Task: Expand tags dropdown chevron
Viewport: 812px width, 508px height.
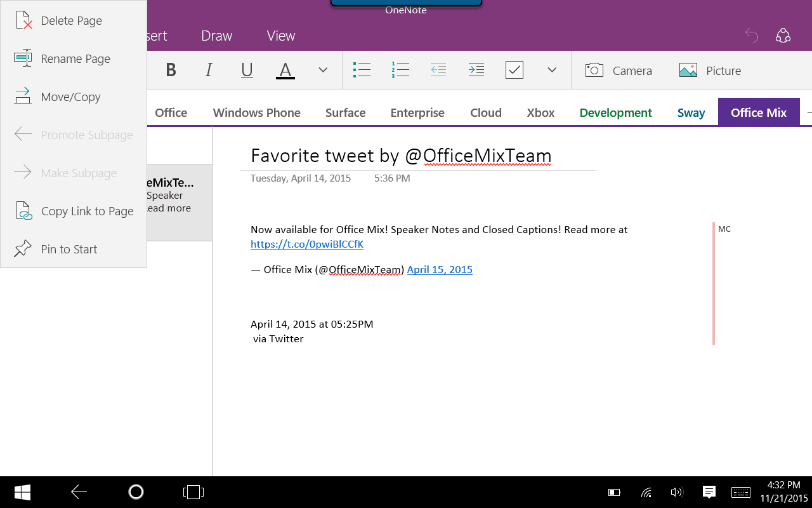Action: (x=552, y=70)
